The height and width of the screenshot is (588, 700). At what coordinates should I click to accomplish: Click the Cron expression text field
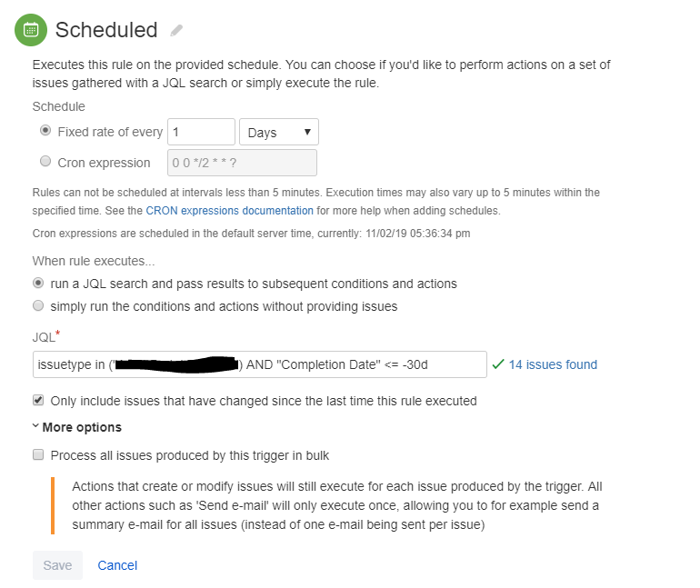(242, 163)
